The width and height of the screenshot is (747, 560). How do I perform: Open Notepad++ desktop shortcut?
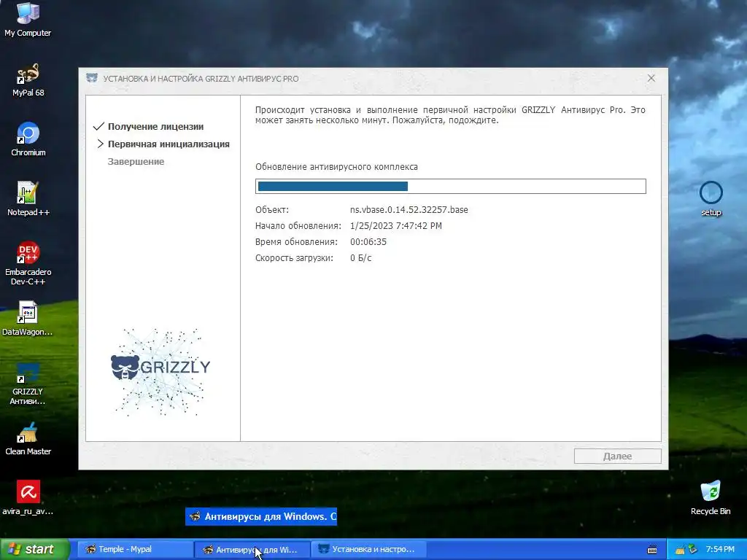pyautogui.click(x=28, y=199)
